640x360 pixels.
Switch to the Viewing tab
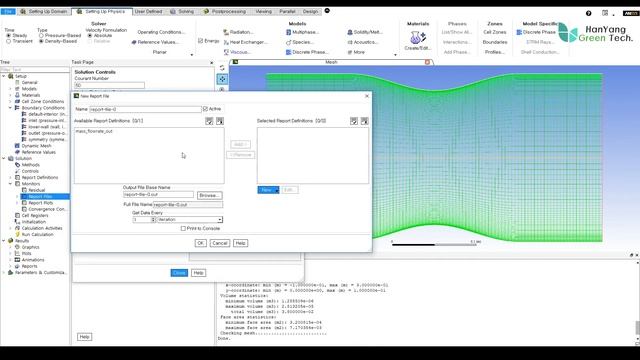click(x=263, y=11)
